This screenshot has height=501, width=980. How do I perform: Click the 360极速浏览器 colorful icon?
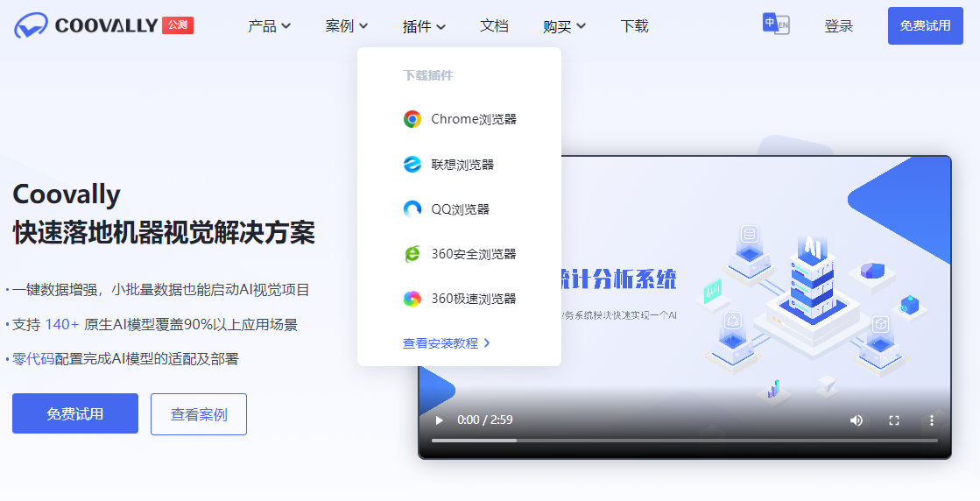pos(412,299)
